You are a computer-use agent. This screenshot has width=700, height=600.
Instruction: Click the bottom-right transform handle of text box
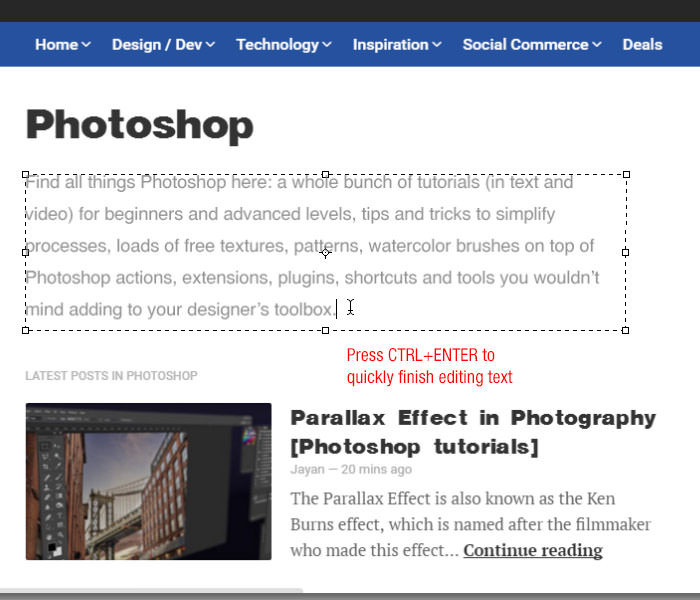coord(625,330)
